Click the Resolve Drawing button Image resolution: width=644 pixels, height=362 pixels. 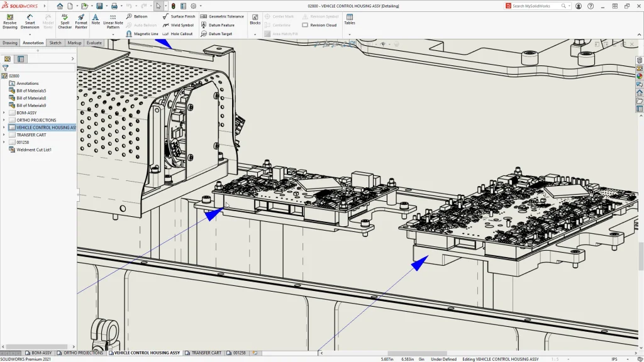tap(9, 21)
